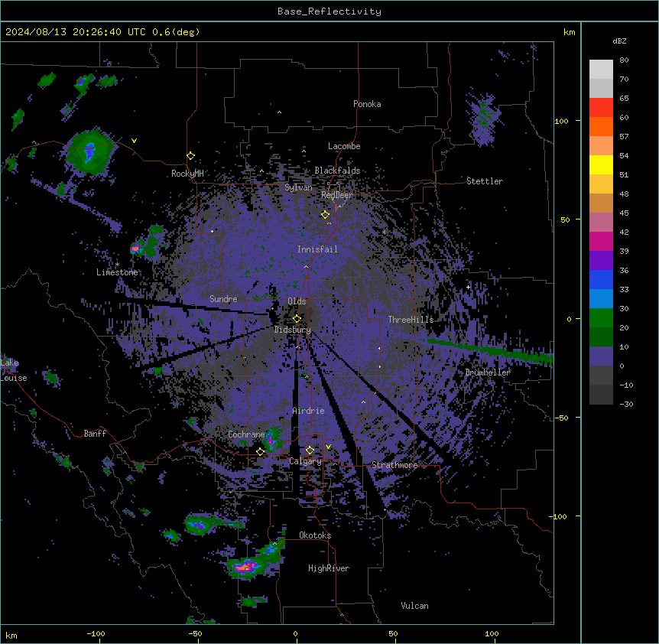Click the Calgary city label
Screen dimensions: 659x644
click(x=305, y=461)
